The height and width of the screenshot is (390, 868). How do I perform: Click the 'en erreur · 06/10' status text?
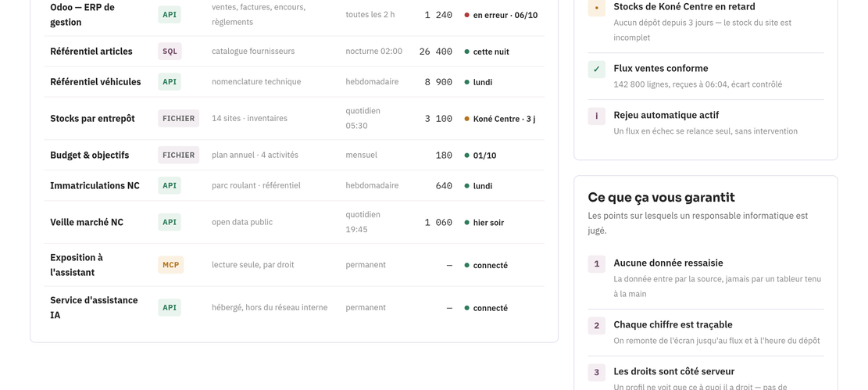tap(505, 16)
